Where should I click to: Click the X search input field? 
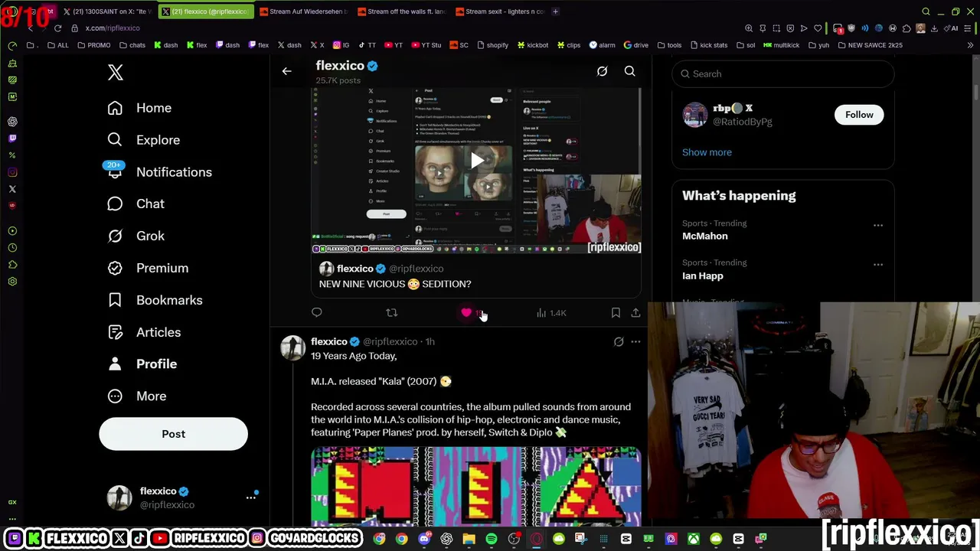click(x=782, y=73)
